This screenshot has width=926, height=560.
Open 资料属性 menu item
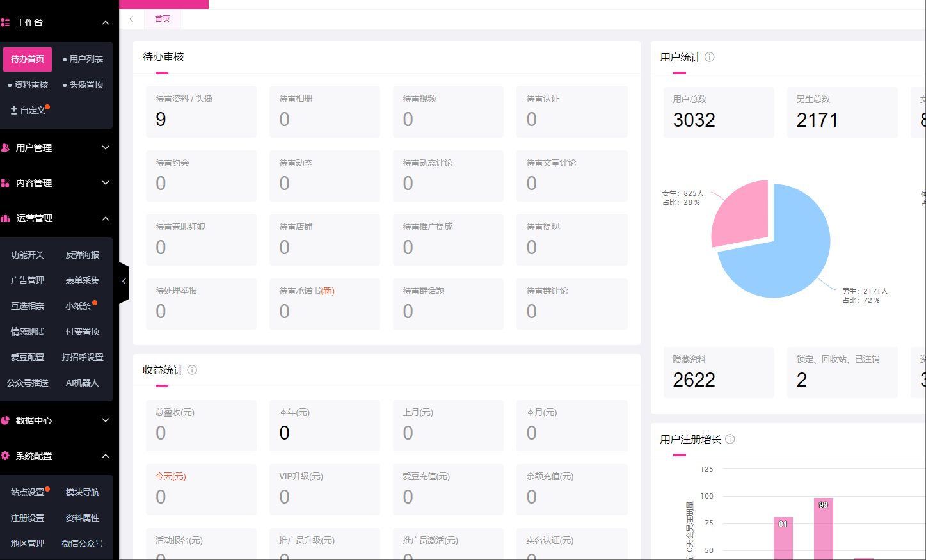(x=83, y=518)
